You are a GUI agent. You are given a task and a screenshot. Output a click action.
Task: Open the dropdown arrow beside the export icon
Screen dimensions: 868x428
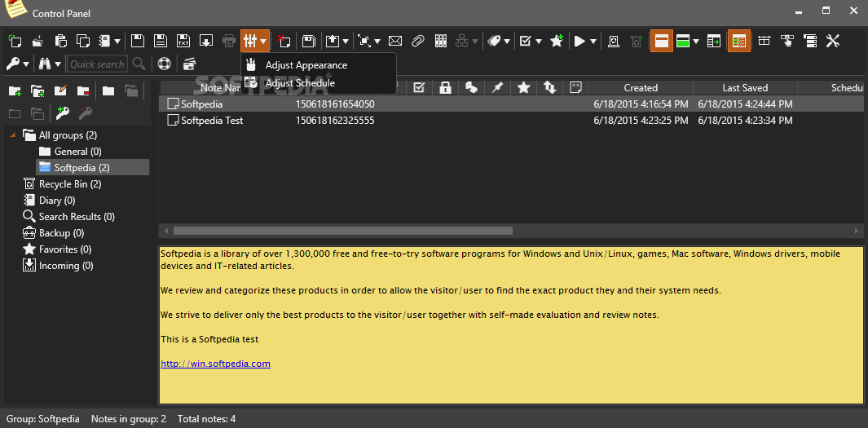[x=346, y=41]
